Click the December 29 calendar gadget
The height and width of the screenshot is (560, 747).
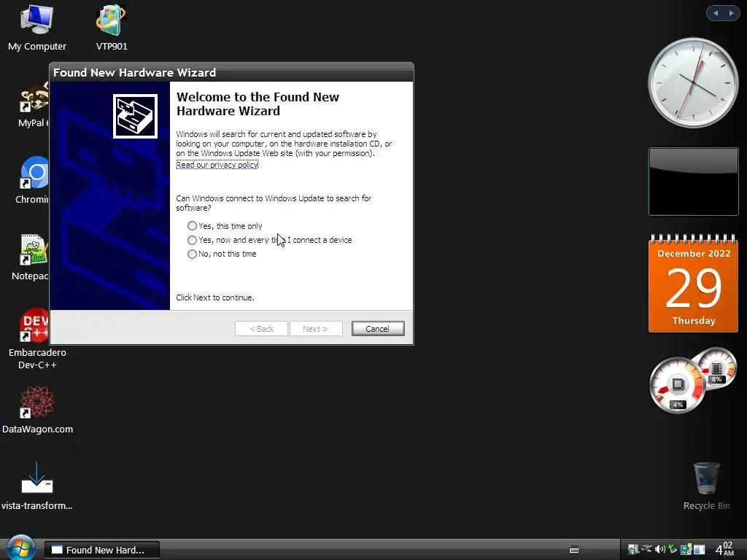point(693,283)
